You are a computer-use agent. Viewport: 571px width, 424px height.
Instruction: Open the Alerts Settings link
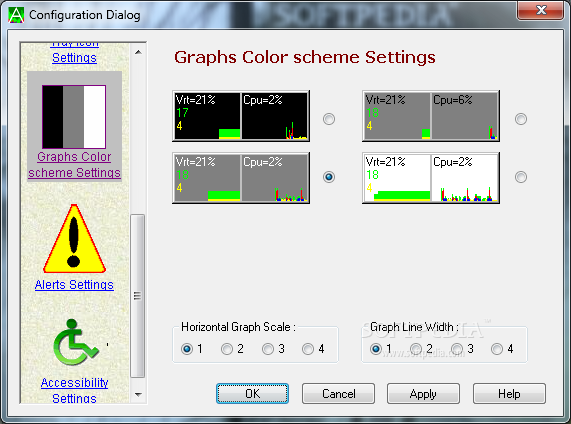74,284
